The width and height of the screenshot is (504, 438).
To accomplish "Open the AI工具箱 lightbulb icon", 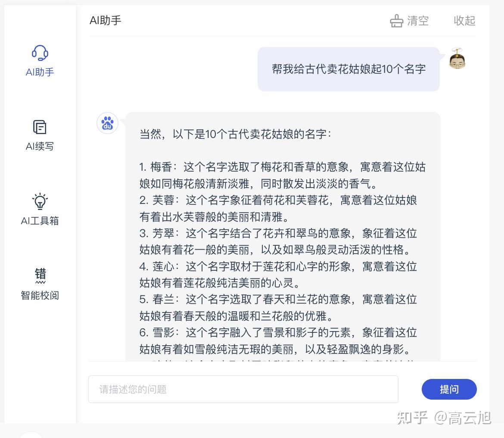I will click(40, 201).
